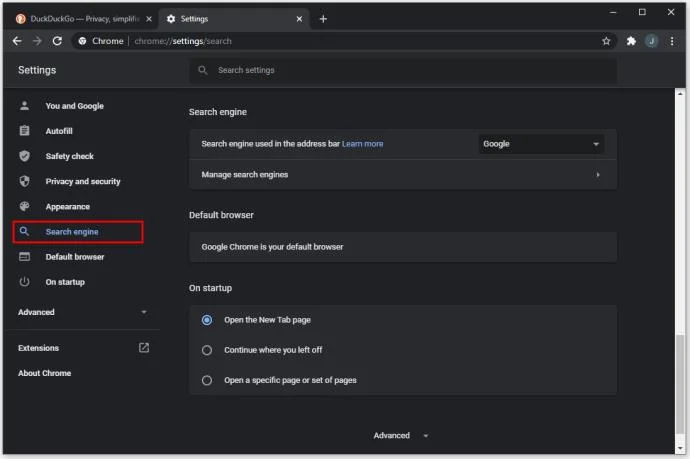Click the Settings page title

37,70
